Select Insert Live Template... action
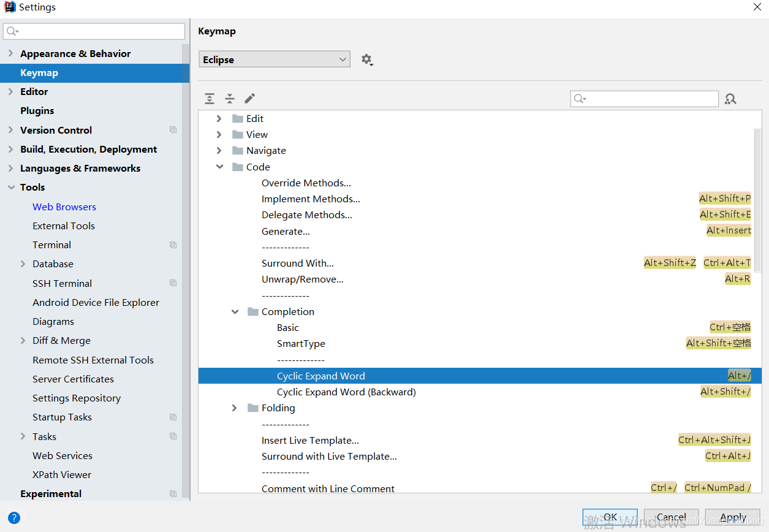Screen dimensions: 769x532 click(x=310, y=440)
